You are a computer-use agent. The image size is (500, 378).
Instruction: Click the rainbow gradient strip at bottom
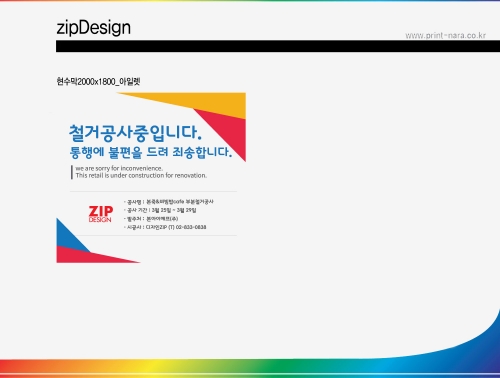250,368
